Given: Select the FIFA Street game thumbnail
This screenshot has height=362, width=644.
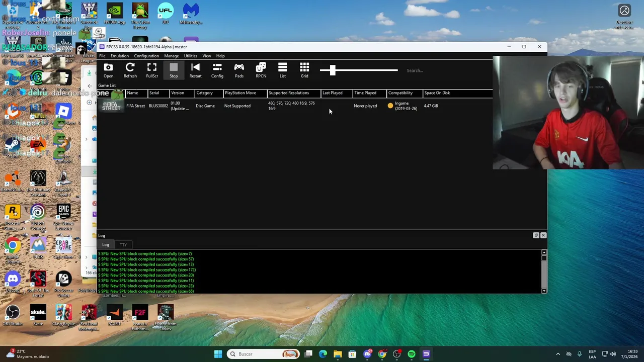Looking at the screenshot, I should point(111,106).
